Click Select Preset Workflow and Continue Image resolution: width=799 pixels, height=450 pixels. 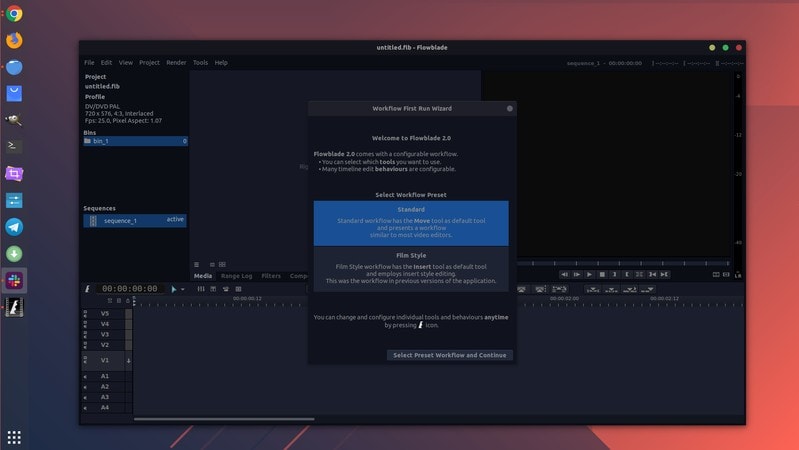click(449, 355)
